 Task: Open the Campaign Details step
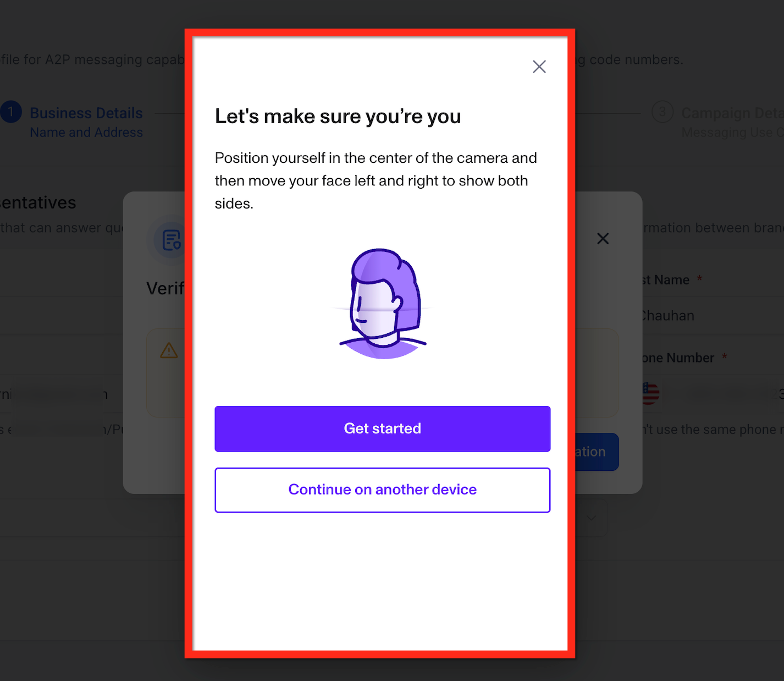[x=732, y=113]
